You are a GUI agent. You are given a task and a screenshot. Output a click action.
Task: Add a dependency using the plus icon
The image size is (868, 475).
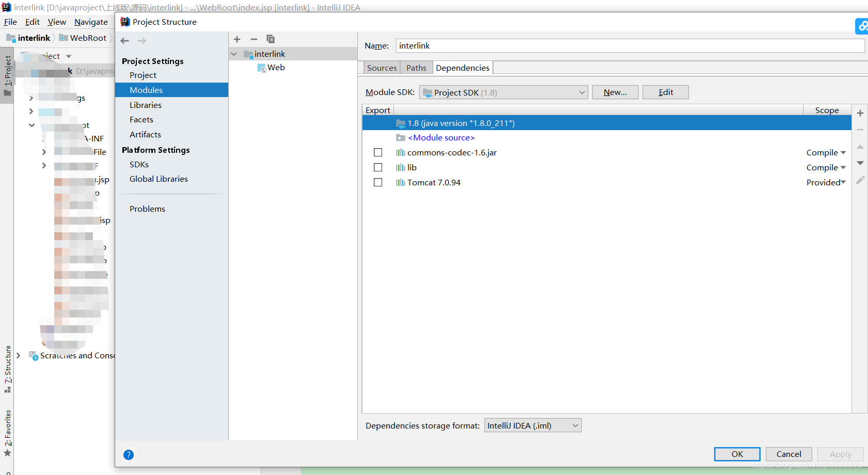tap(860, 113)
